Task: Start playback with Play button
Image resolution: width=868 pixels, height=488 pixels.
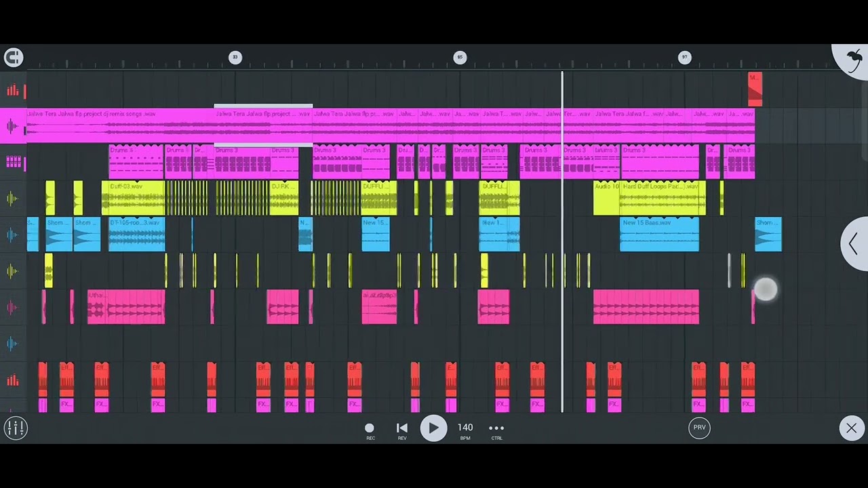Action: pos(433,428)
